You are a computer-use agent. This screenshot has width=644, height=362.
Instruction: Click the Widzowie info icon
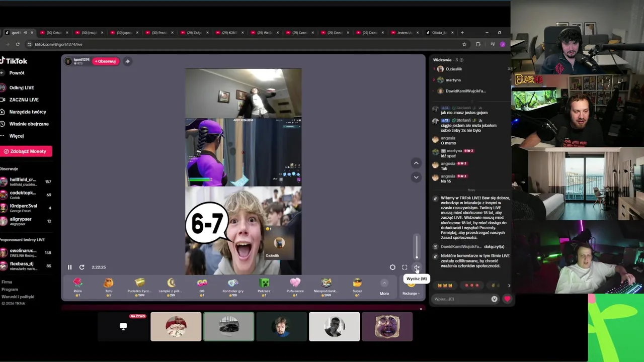coord(461,60)
